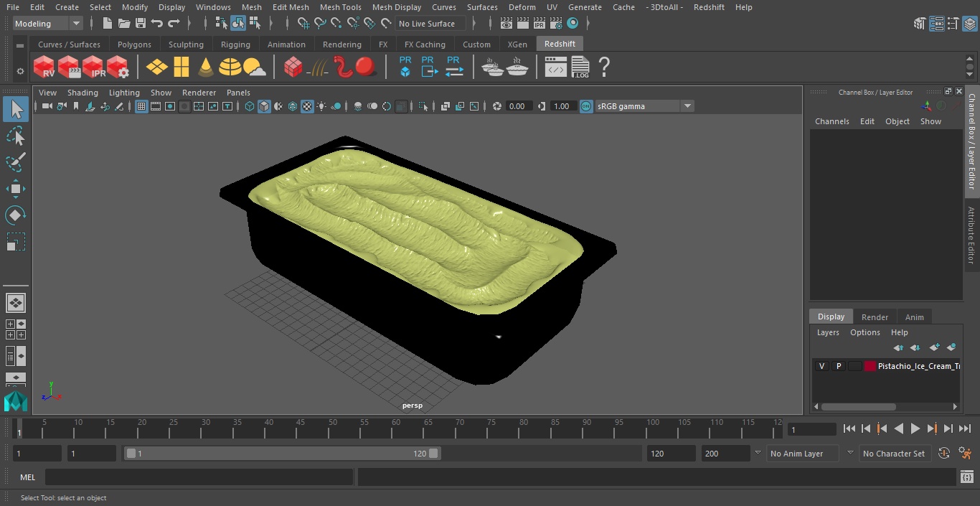Screen dimensions: 980x506
Task: Toggle smooth shade all cube icon
Action: [x=264, y=106]
